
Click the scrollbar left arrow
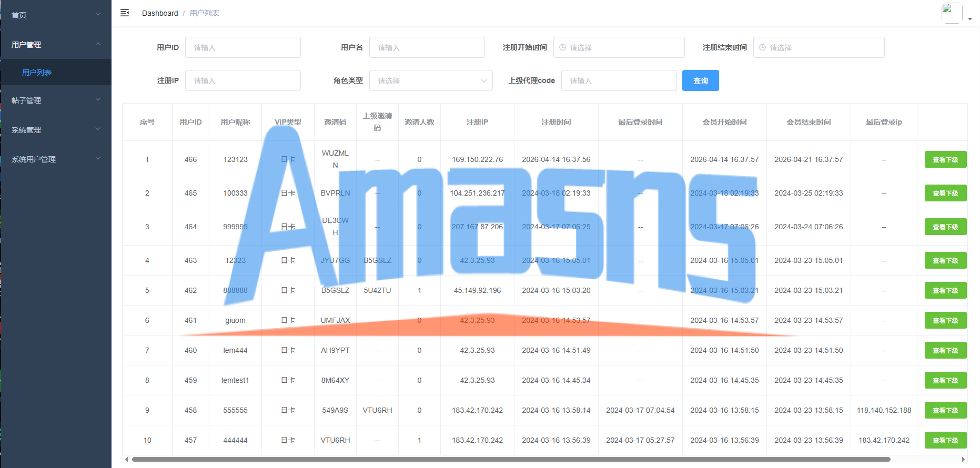pos(126,459)
